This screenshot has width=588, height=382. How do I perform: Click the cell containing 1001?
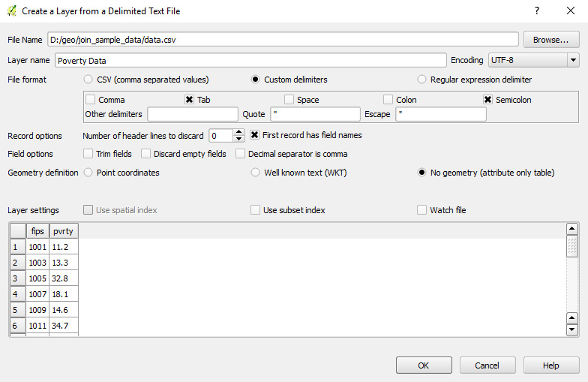click(37, 247)
